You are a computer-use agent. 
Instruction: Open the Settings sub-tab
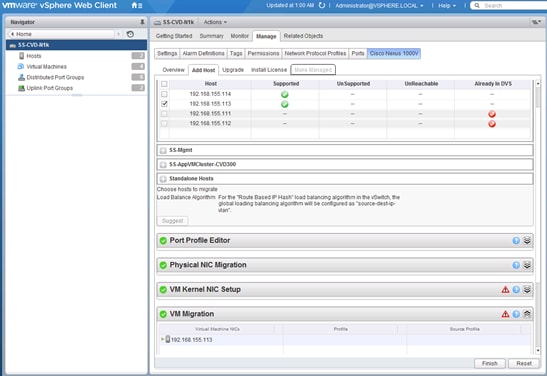click(x=167, y=53)
